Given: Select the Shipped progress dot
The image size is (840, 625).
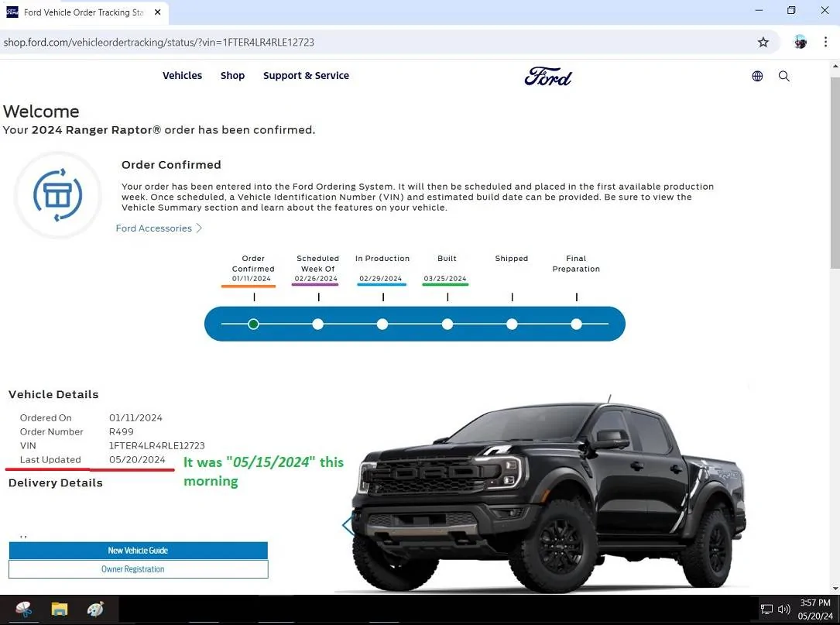Looking at the screenshot, I should (x=513, y=324).
